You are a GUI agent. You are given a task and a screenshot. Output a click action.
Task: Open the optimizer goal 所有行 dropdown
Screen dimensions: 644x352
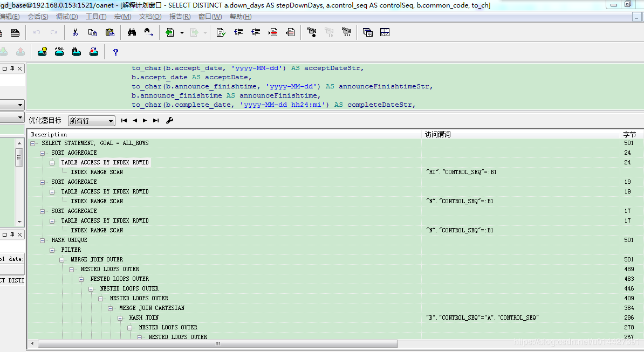click(x=91, y=121)
